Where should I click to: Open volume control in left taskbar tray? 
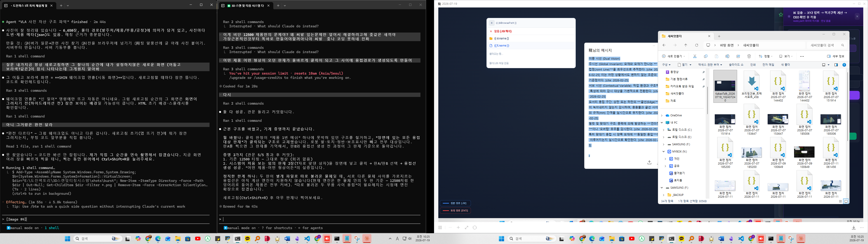click(x=410, y=239)
